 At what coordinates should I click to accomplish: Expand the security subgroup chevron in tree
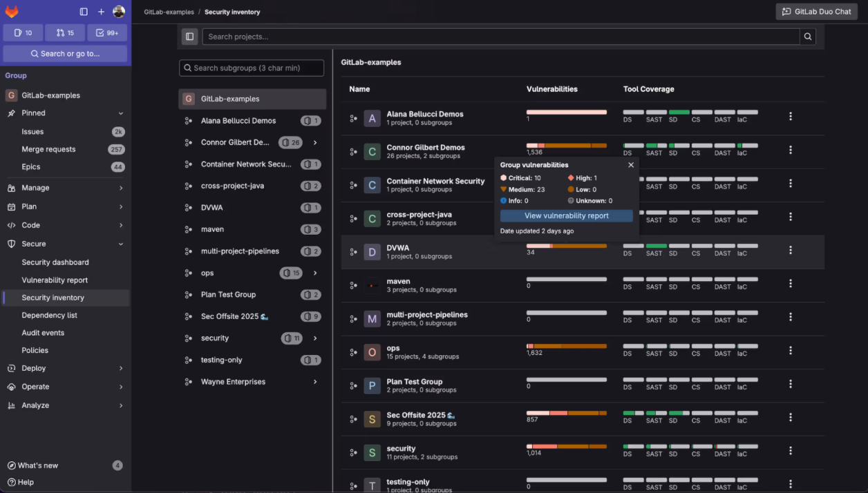point(315,338)
